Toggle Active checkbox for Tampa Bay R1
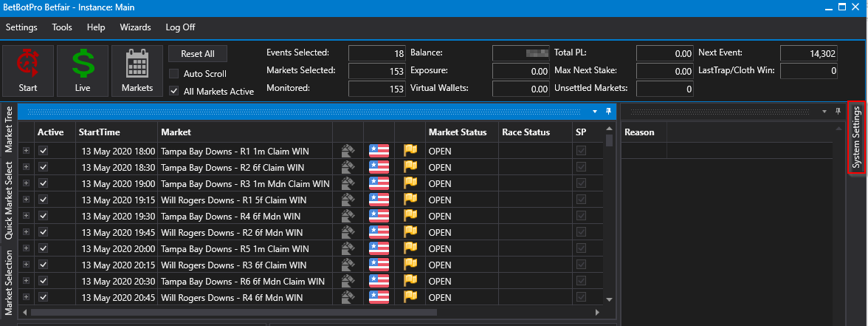Image resolution: width=868 pixels, height=326 pixels. (44, 151)
